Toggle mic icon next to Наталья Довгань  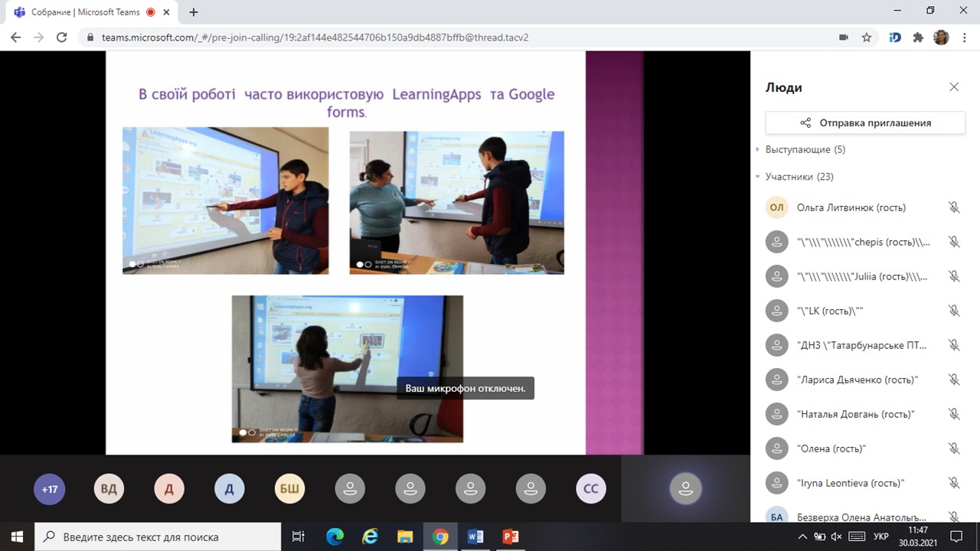click(x=954, y=414)
